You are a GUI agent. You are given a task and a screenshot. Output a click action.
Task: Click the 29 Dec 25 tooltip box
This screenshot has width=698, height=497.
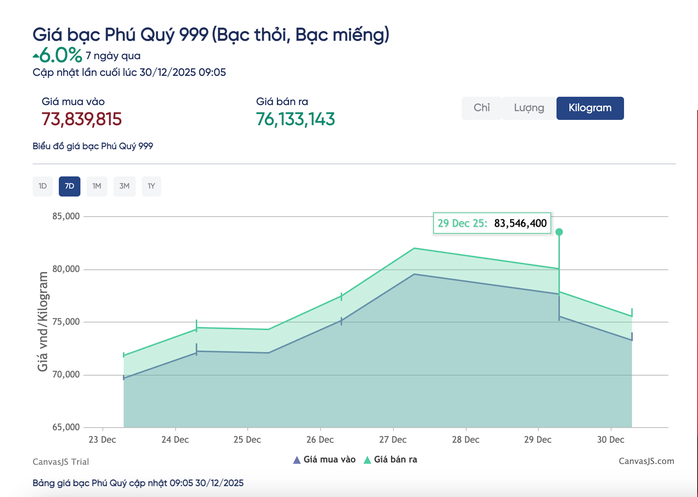[x=492, y=223]
